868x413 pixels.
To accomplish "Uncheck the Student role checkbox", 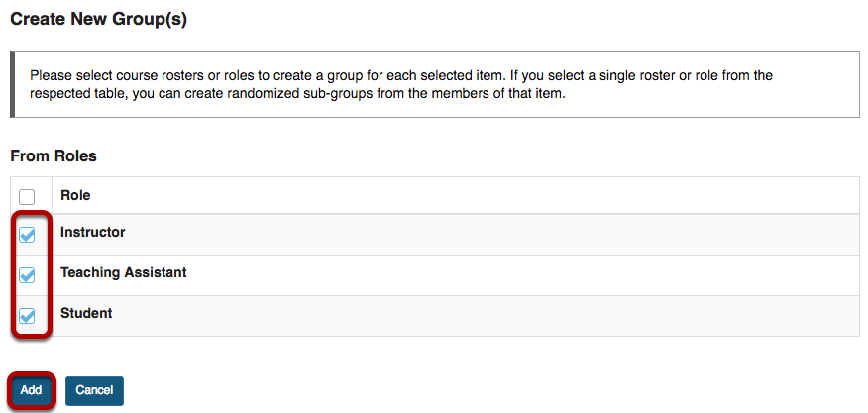I will click(x=27, y=316).
